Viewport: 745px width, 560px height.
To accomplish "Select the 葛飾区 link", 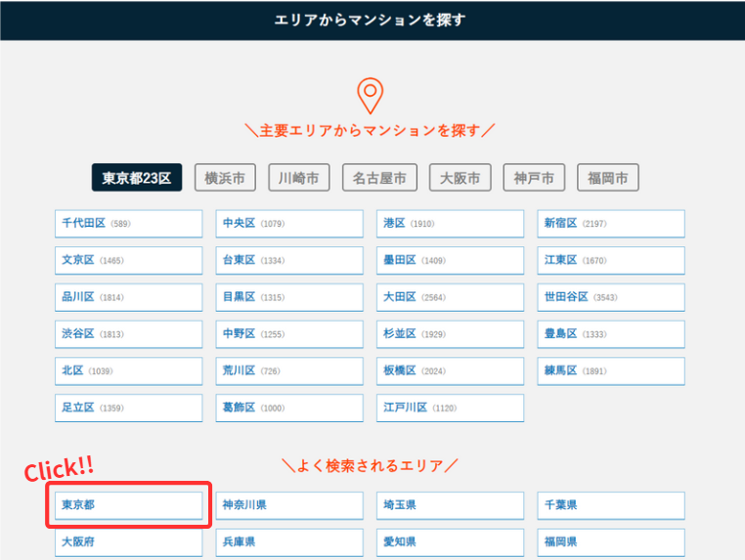I will pyautogui.click(x=289, y=408).
